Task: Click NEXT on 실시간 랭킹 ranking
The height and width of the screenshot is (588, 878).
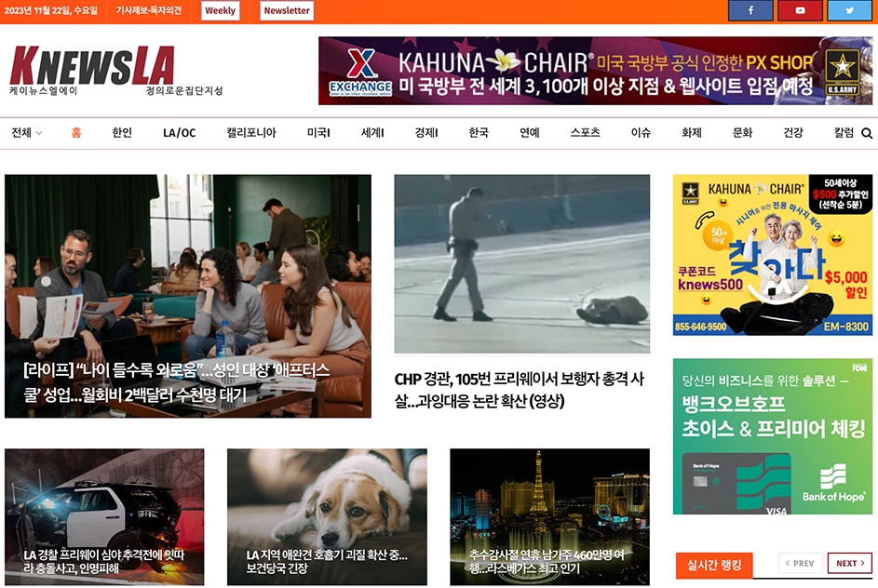Action: pyautogui.click(x=848, y=563)
